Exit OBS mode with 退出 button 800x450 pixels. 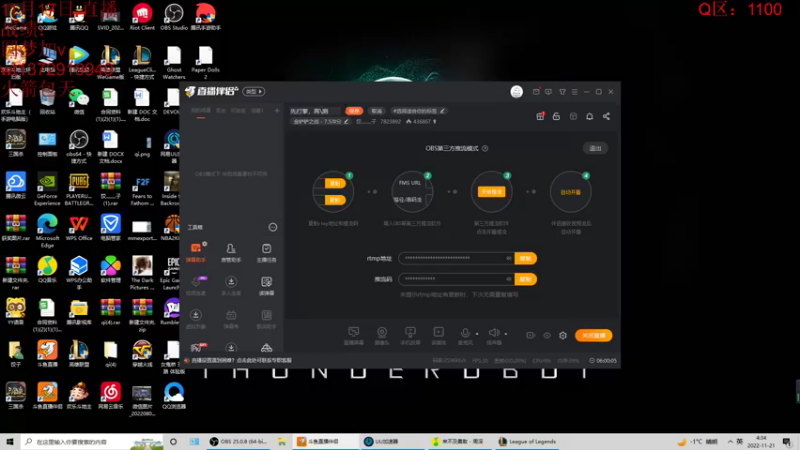(x=595, y=148)
